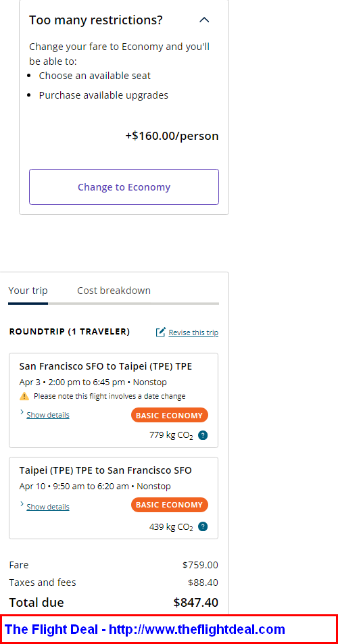Collapse the 'Too many restrictions?' chevron
This screenshot has width=338, height=644.
tap(204, 20)
